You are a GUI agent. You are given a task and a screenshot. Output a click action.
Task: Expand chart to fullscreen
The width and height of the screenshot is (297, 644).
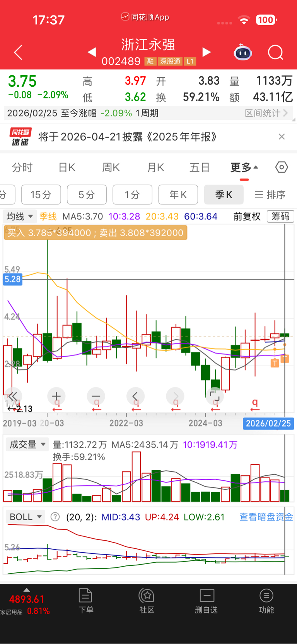pyautogui.click(x=215, y=396)
